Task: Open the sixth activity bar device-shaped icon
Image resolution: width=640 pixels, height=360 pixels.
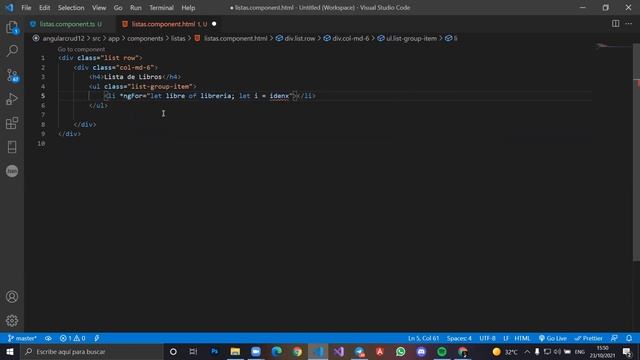Action: tap(12, 147)
